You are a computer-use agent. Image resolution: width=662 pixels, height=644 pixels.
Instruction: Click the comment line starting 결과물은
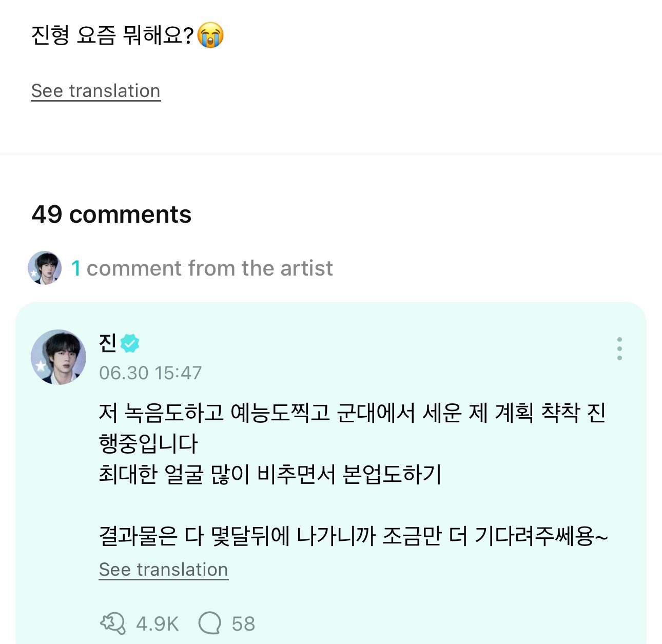tap(353, 537)
